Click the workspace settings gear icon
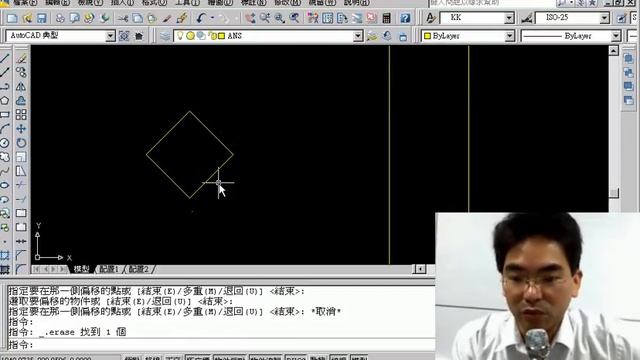The image size is (640, 360). tap(124, 36)
